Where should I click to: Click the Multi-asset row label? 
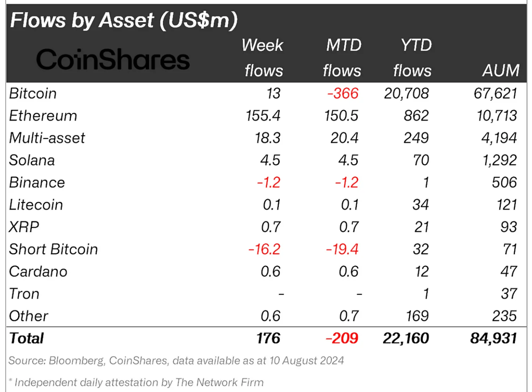(47, 138)
